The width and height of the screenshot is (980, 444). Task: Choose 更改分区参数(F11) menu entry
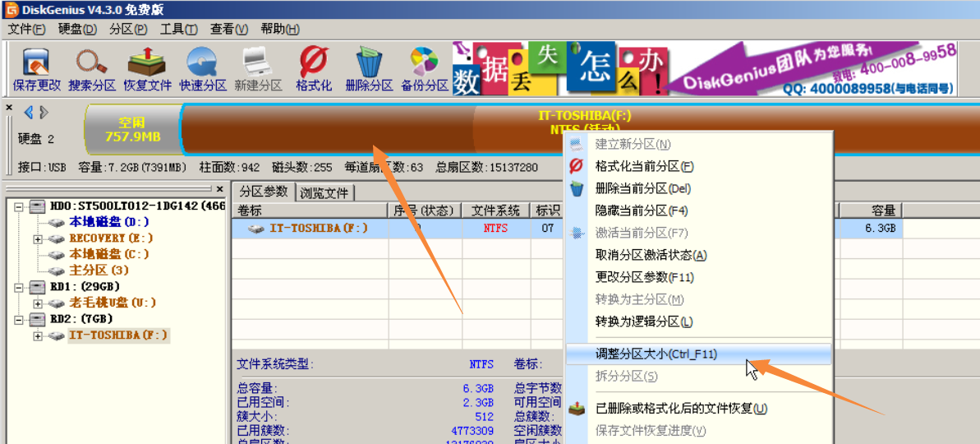pos(698,277)
